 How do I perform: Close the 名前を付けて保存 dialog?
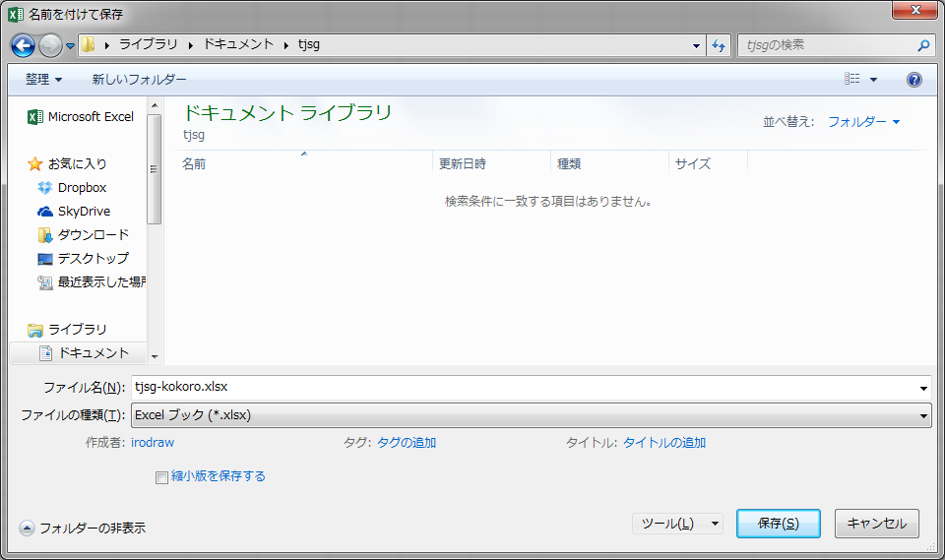(914, 10)
